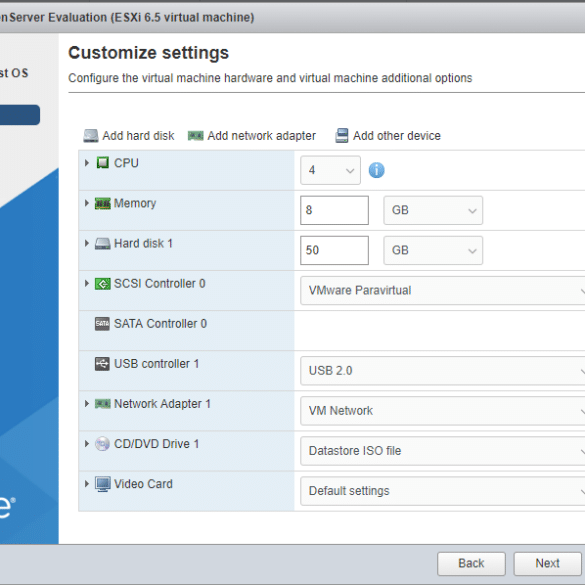
Task: Open the VM Network dropdown
Action: coord(442,411)
